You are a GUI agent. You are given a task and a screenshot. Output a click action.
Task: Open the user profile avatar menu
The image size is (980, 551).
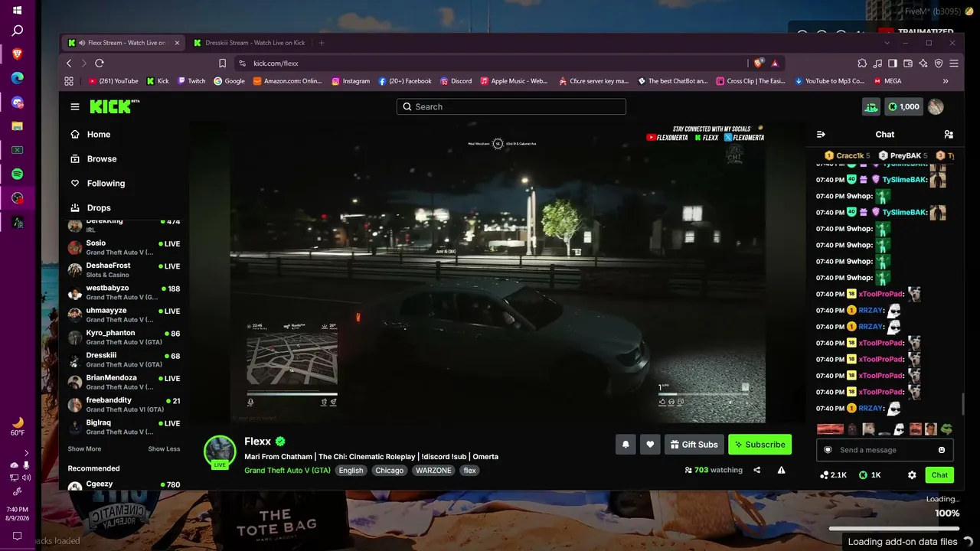point(936,107)
